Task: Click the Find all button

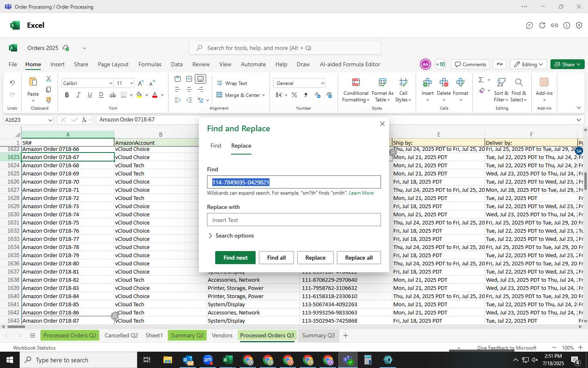Action: (x=276, y=258)
